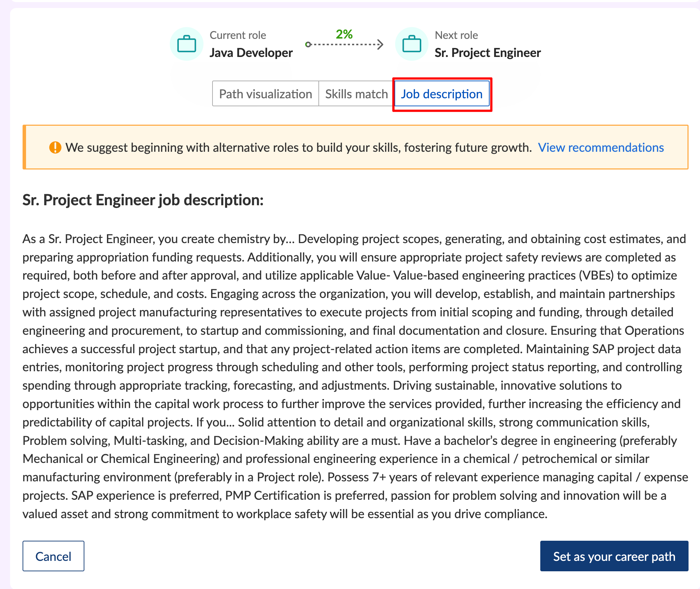
Task: Click the Sr. Project Engineer job description heading
Action: [143, 200]
